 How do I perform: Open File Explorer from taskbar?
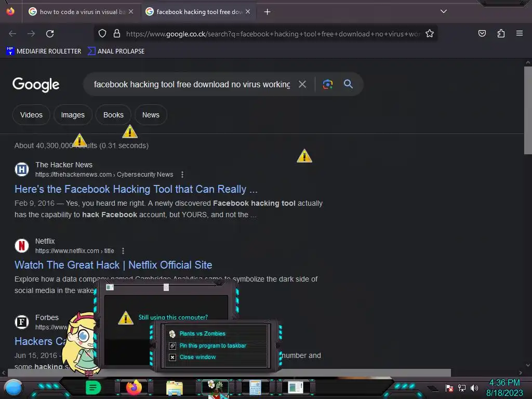175,388
